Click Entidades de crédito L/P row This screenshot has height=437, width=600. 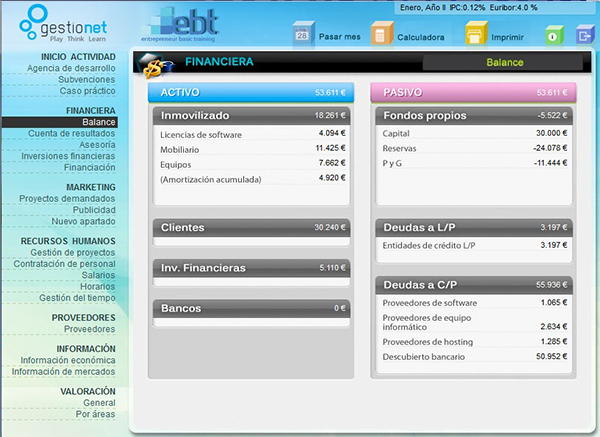pos(474,246)
